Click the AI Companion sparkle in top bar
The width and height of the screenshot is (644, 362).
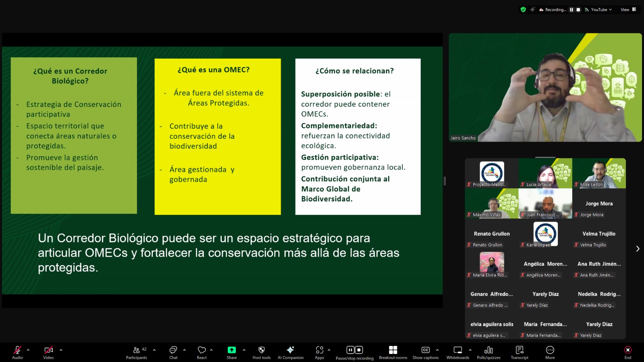[533, 10]
